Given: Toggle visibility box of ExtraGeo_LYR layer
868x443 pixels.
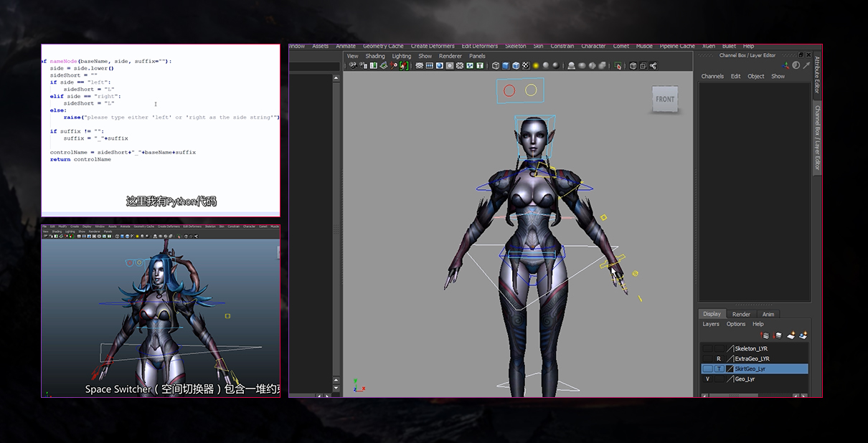Looking at the screenshot, I should [x=707, y=359].
